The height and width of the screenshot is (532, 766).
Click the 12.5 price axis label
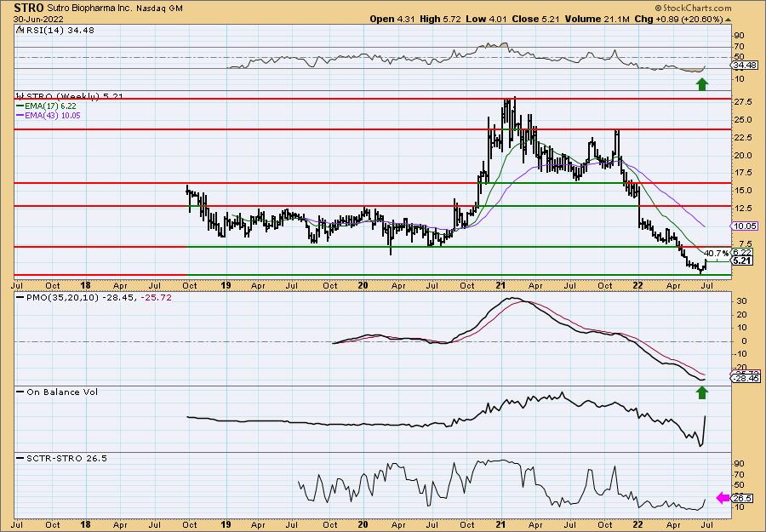[x=742, y=208]
